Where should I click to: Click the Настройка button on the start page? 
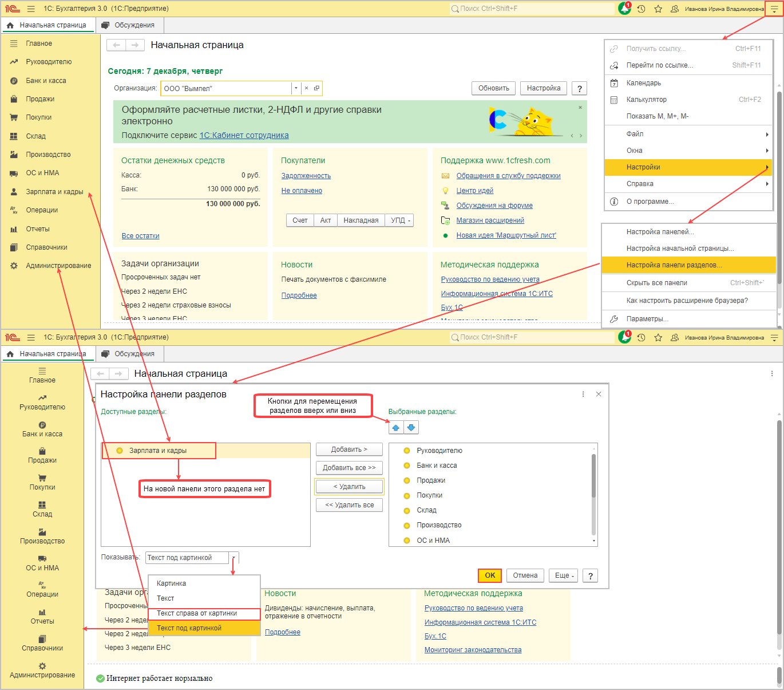point(544,88)
